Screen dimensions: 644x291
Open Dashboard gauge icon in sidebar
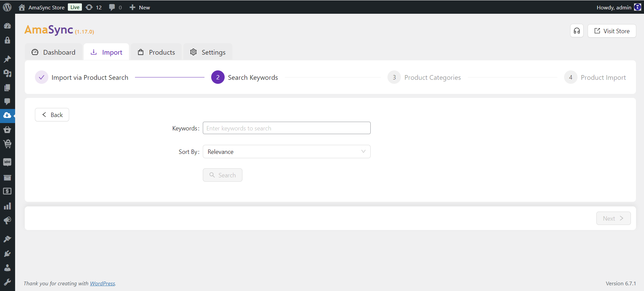(x=7, y=26)
